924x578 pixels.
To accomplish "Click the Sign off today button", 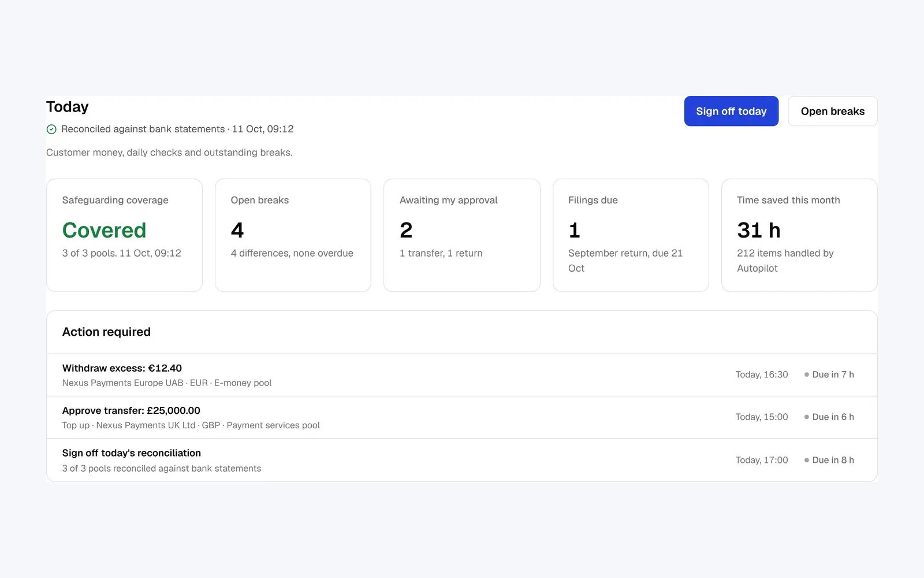I will (731, 111).
